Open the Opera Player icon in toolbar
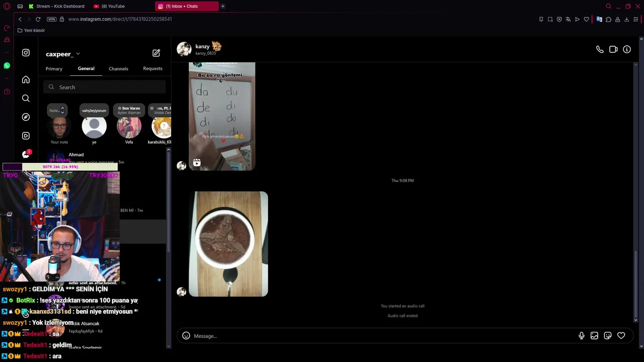The height and width of the screenshot is (362, 644). (577, 19)
